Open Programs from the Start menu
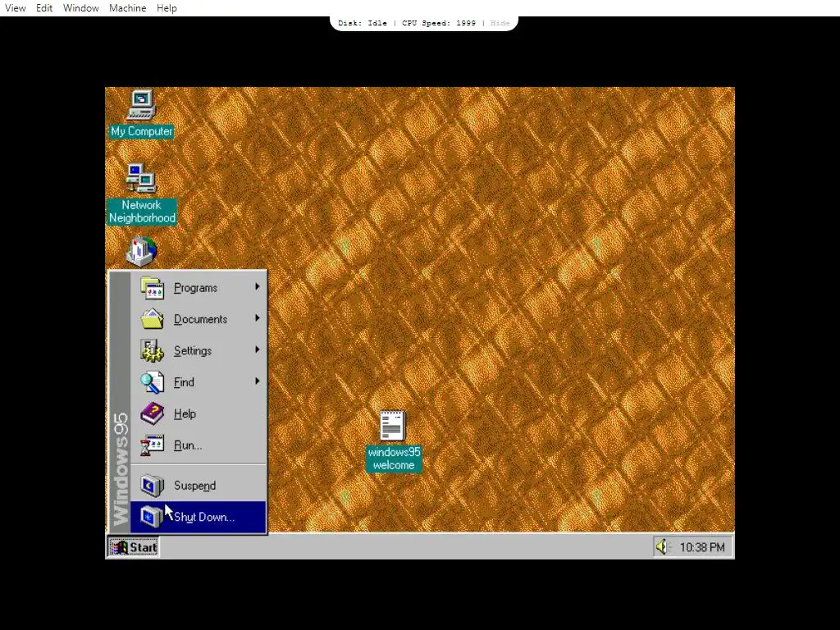 [199, 288]
